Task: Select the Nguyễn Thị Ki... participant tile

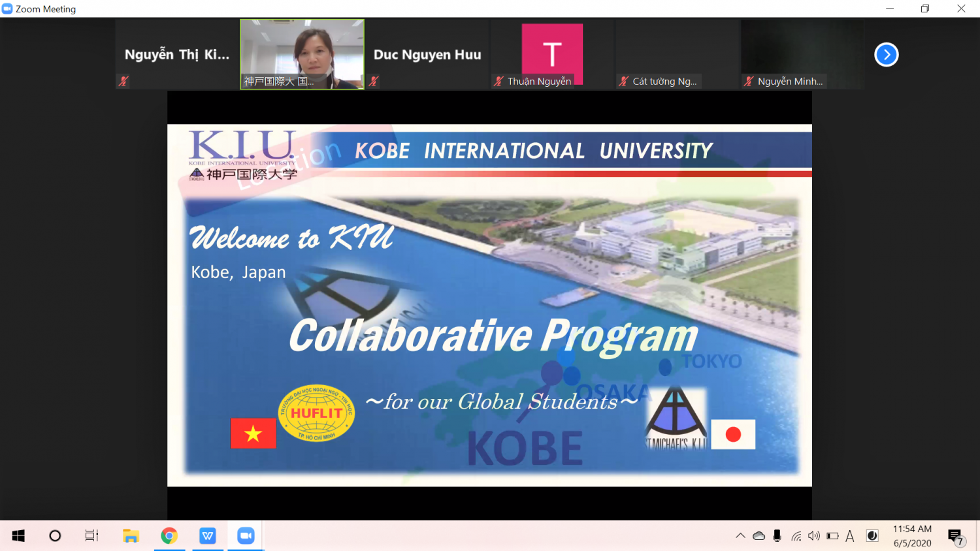Action: pyautogui.click(x=177, y=54)
